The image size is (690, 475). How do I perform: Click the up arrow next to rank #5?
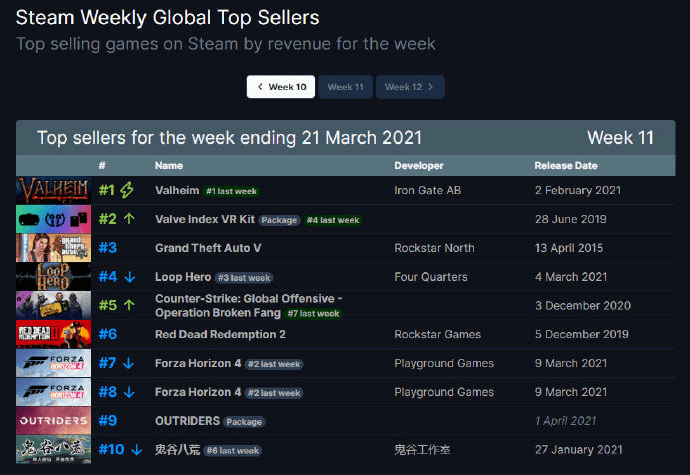(x=128, y=306)
